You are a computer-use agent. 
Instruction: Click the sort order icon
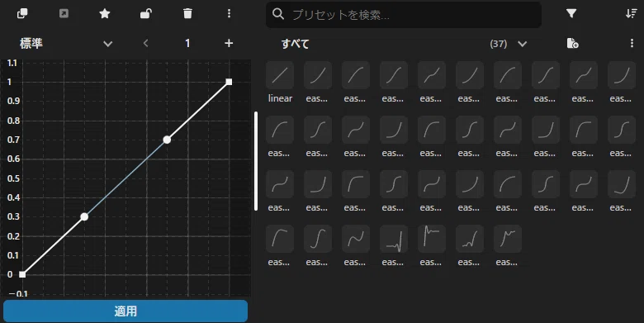[632, 13]
